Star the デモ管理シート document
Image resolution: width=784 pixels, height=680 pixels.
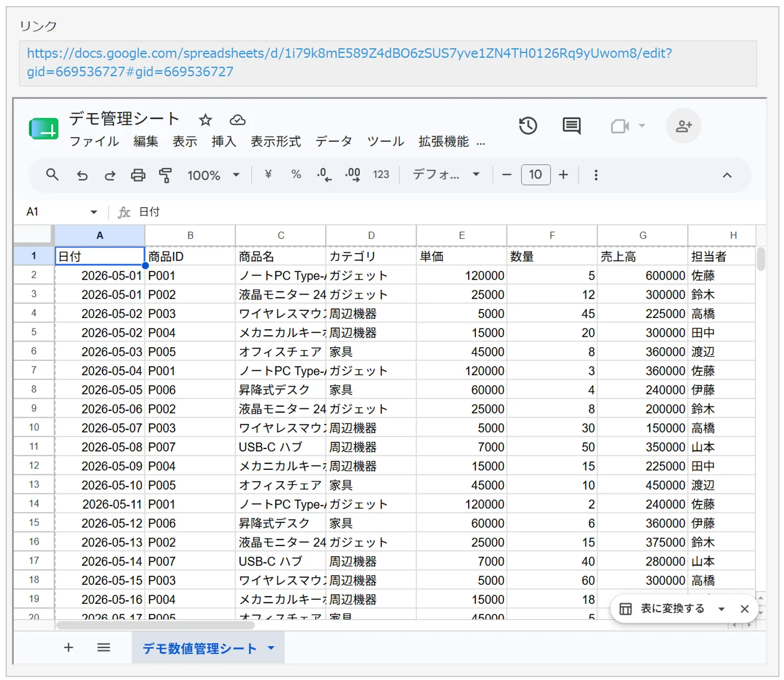(x=205, y=120)
